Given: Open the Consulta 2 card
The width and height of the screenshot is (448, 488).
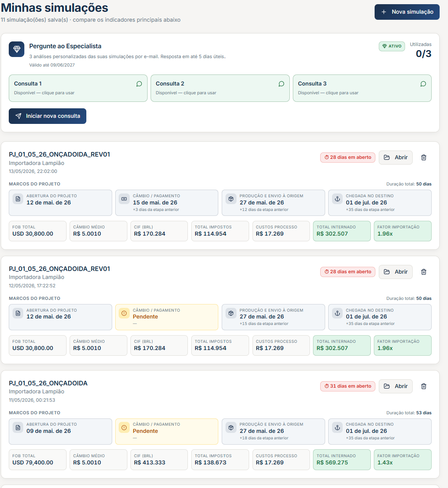Looking at the screenshot, I should [x=220, y=88].
